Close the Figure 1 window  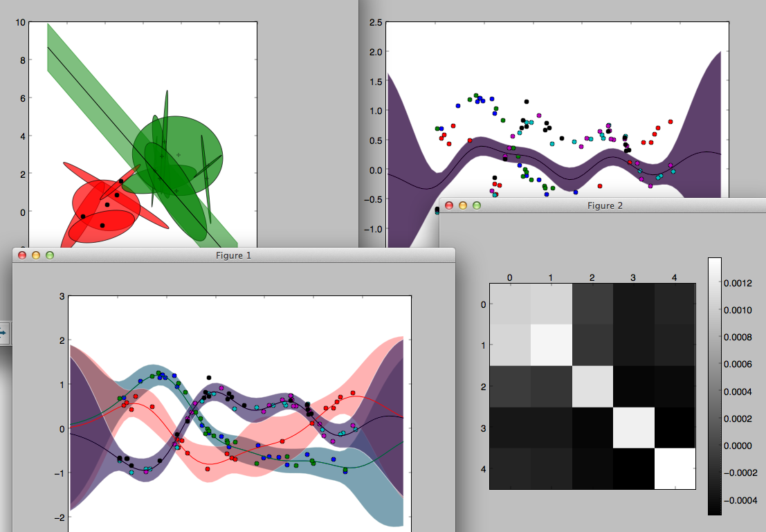22,255
